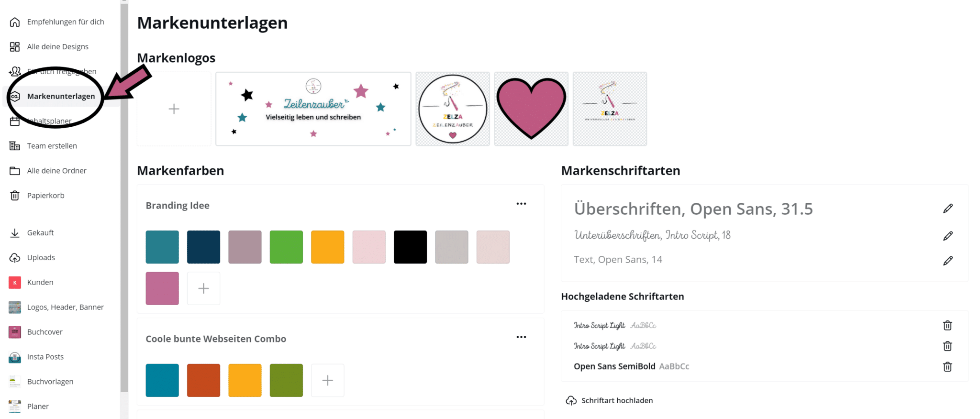This screenshot has width=980, height=419.
Task: Delete the Open Sans SemiBold font
Action: click(x=947, y=367)
